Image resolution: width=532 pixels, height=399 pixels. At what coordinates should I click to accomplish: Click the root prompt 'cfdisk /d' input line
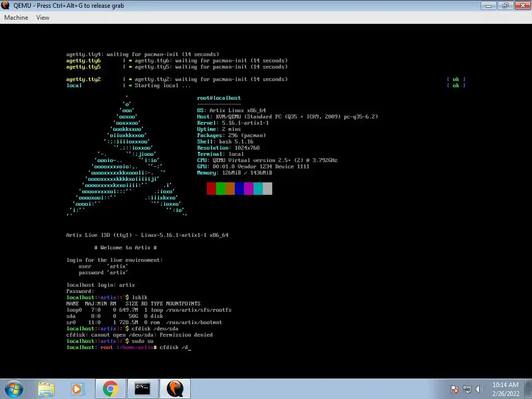click(129, 348)
